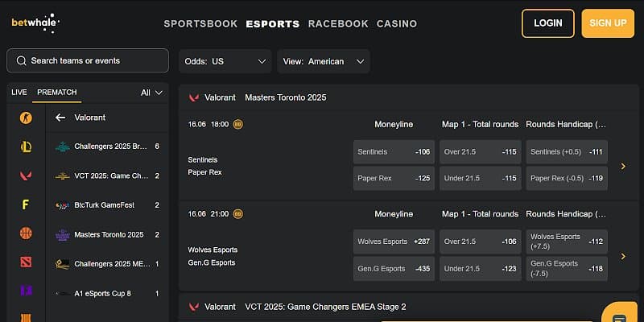Bet on Wolves Esports moneyline +287
644x322 pixels.
click(x=394, y=242)
